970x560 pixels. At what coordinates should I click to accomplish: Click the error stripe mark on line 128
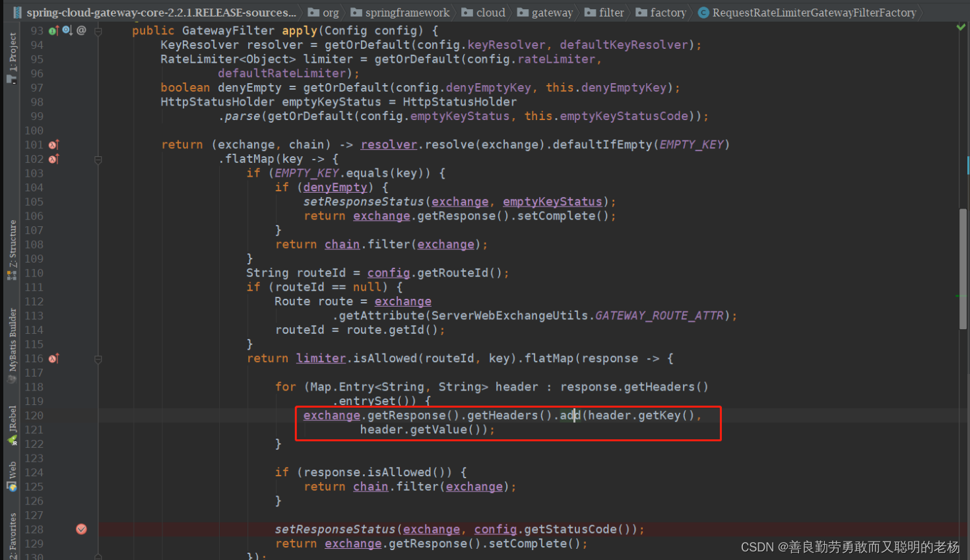click(964, 528)
